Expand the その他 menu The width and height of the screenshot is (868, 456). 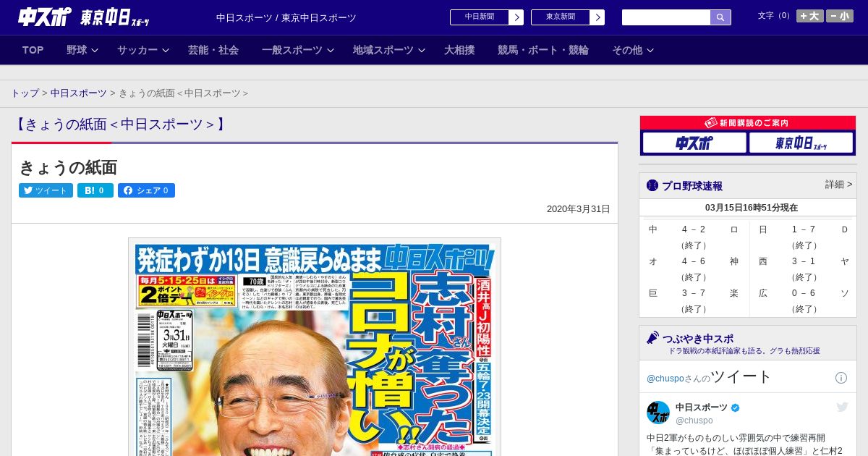(633, 50)
